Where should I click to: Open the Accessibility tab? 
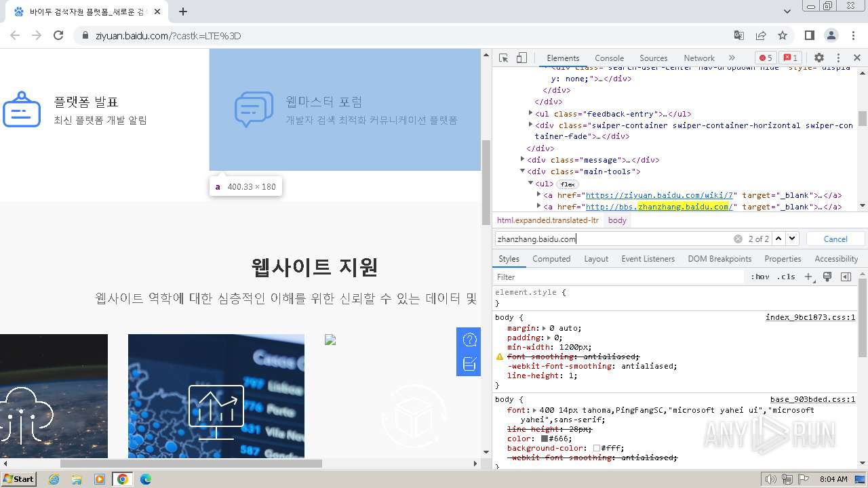pos(836,259)
